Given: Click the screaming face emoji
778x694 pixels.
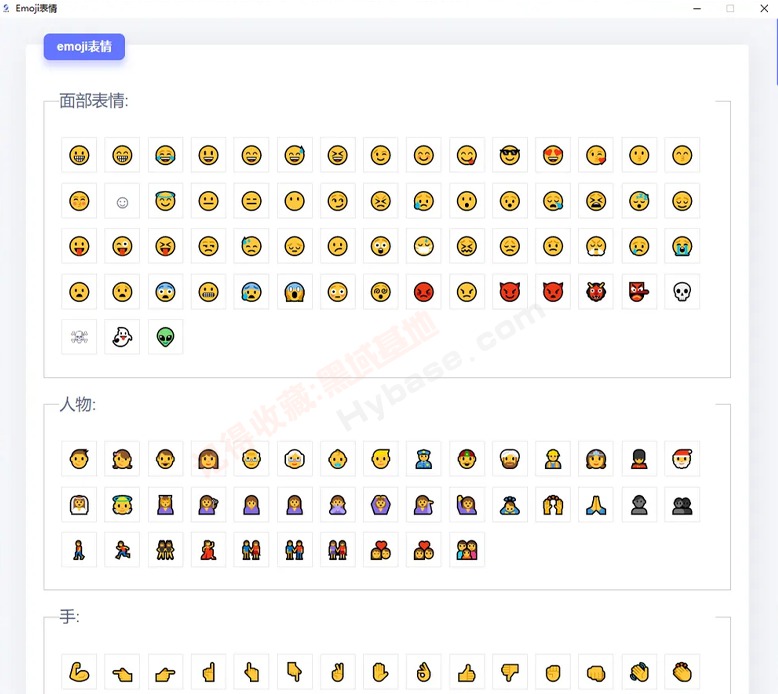Looking at the screenshot, I should [x=294, y=292].
